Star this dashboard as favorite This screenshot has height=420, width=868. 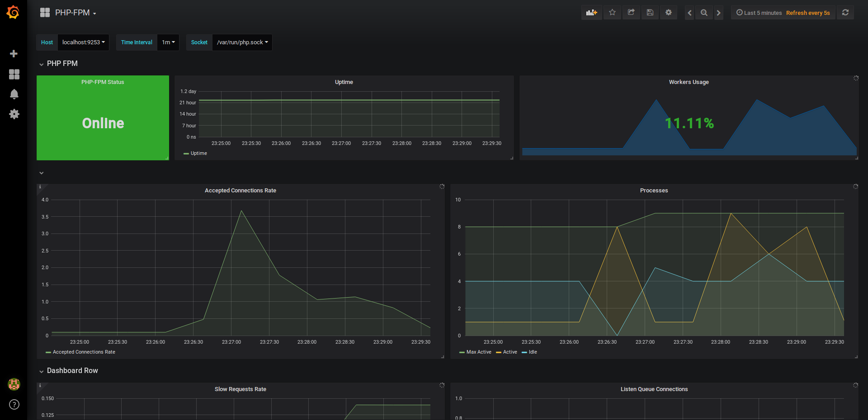point(612,13)
